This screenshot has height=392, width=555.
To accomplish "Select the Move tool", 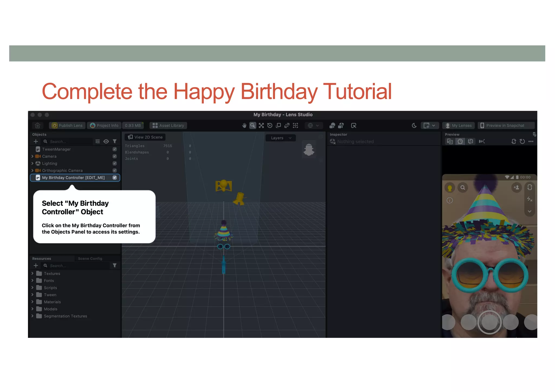I will tap(261, 126).
